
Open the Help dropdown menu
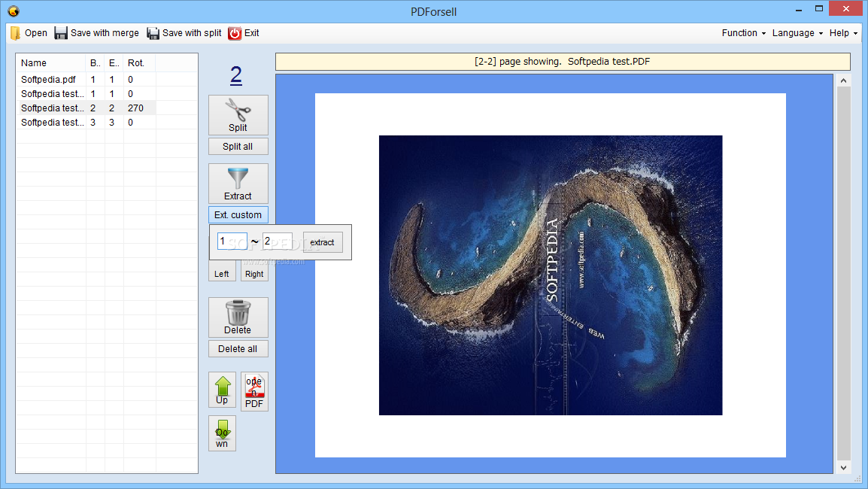(x=843, y=33)
